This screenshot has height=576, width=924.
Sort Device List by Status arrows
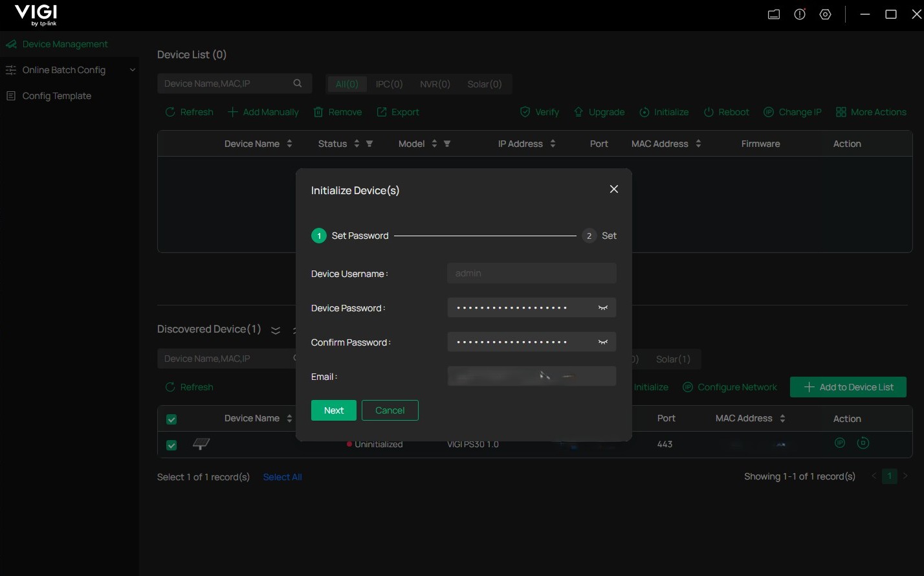tap(357, 144)
